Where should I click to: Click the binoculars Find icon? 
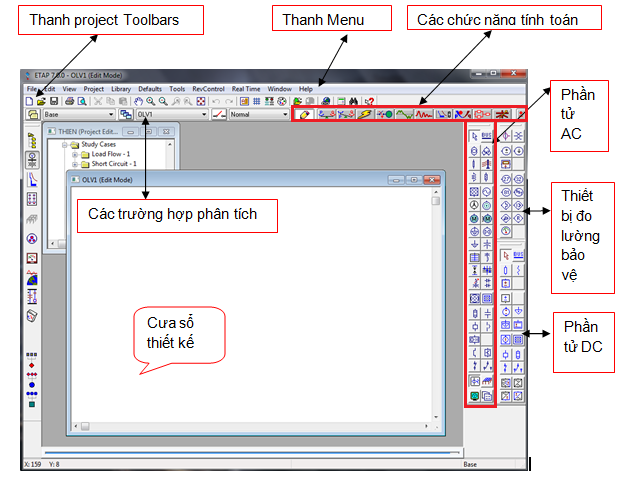click(353, 101)
